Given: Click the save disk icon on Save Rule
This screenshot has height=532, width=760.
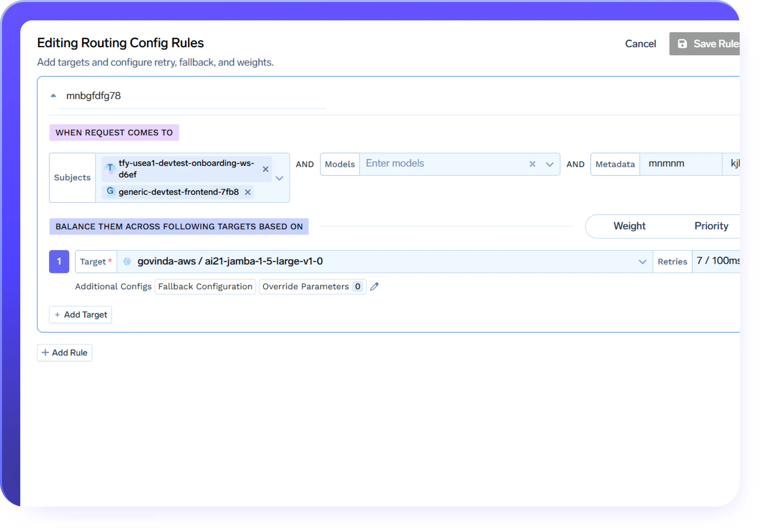Looking at the screenshot, I should [682, 43].
